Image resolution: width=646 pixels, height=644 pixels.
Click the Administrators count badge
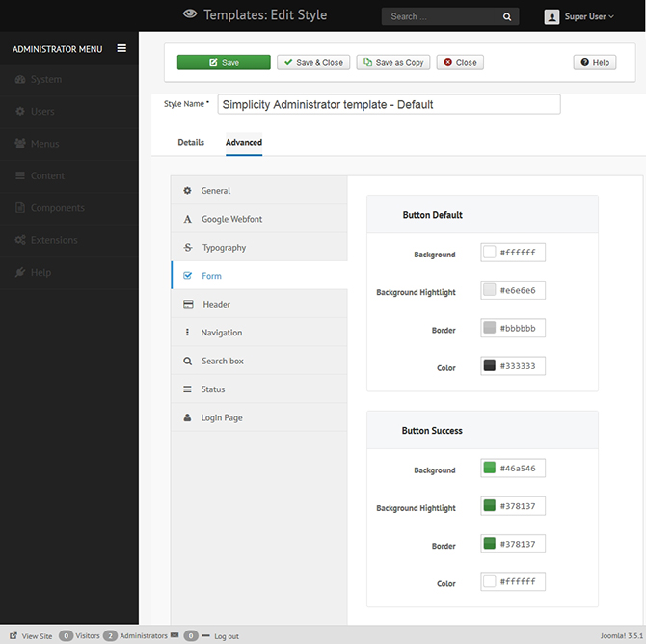tap(110, 635)
